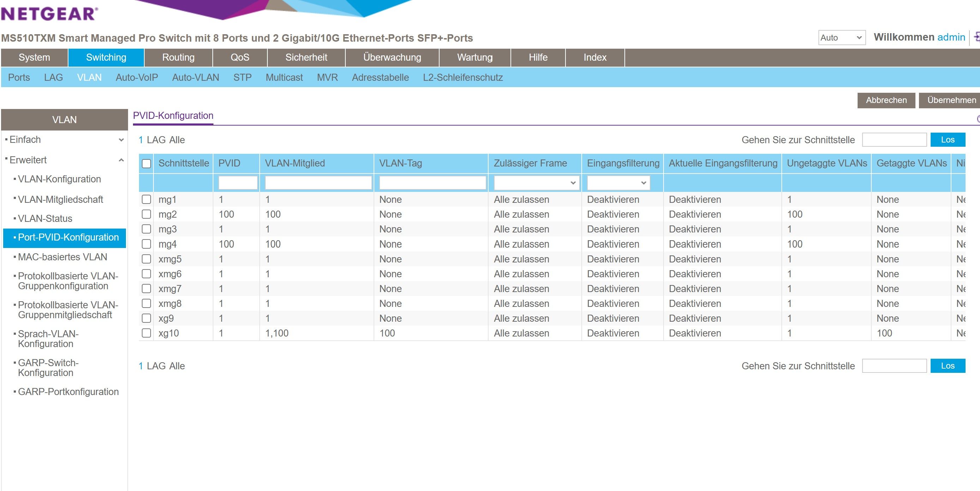Open the STP submenu
This screenshot has height=491, width=980.
[x=242, y=78]
